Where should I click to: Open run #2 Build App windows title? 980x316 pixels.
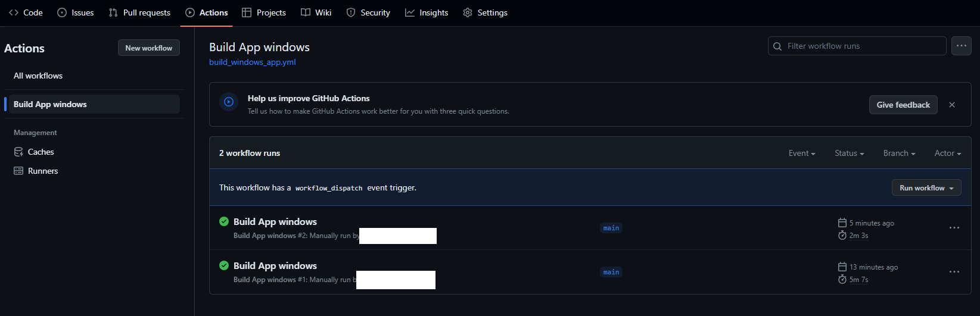coord(275,221)
